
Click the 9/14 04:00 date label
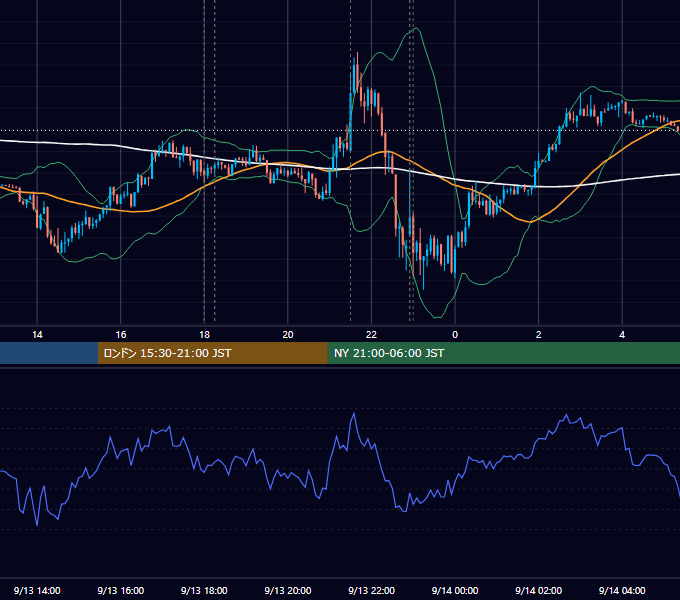click(x=622, y=590)
